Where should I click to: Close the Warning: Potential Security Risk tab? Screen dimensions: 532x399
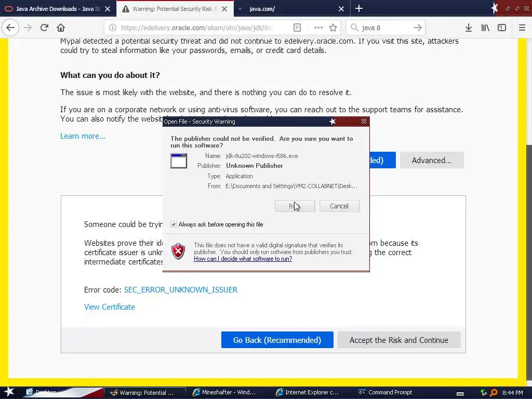(224, 9)
